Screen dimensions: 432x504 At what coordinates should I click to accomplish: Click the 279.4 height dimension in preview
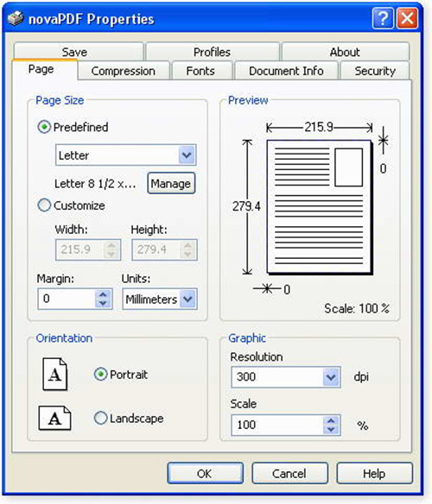pyautogui.click(x=246, y=206)
